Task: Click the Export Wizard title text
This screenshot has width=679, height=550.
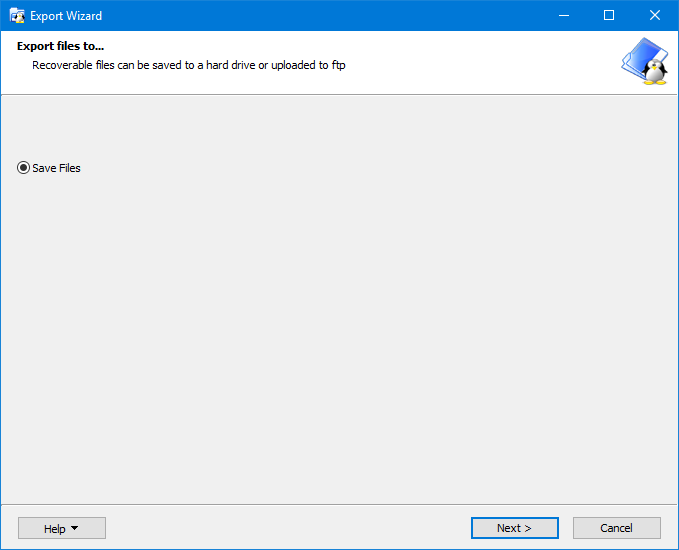Action: pos(66,16)
